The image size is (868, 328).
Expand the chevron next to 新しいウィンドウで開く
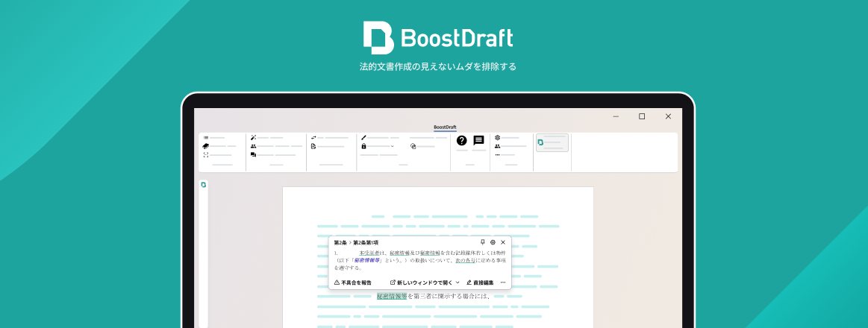pyautogui.click(x=458, y=282)
